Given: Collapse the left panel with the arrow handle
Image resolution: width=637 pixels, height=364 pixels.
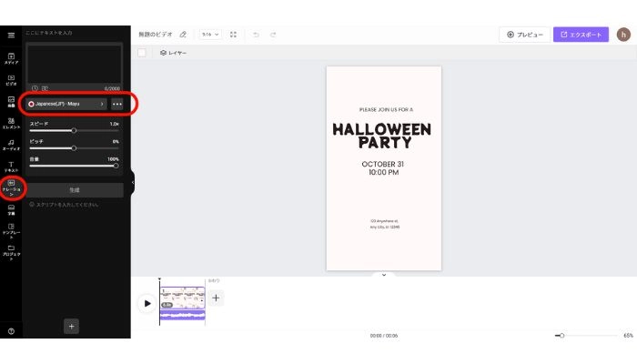Looking at the screenshot, I should [133, 182].
